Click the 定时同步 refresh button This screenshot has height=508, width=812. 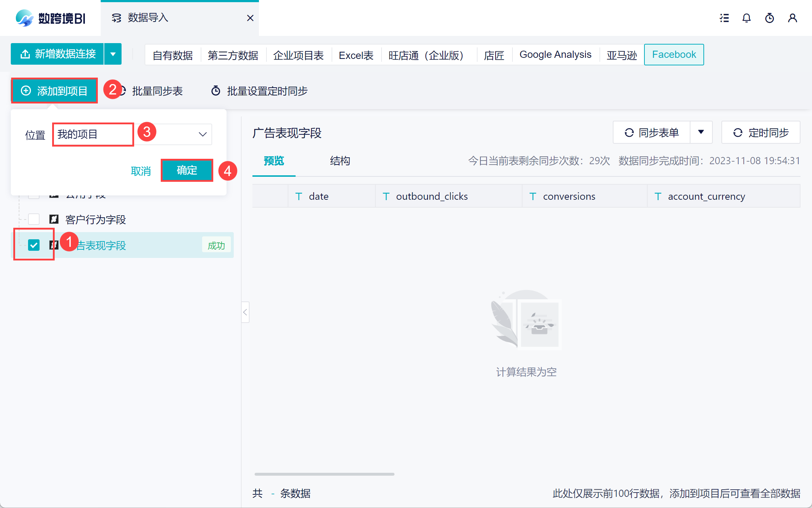coord(761,133)
